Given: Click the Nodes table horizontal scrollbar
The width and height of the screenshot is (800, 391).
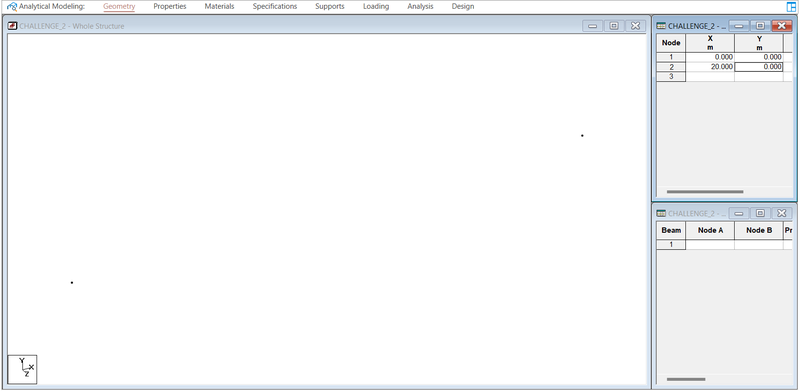Looking at the screenshot, I should click(x=705, y=192).
